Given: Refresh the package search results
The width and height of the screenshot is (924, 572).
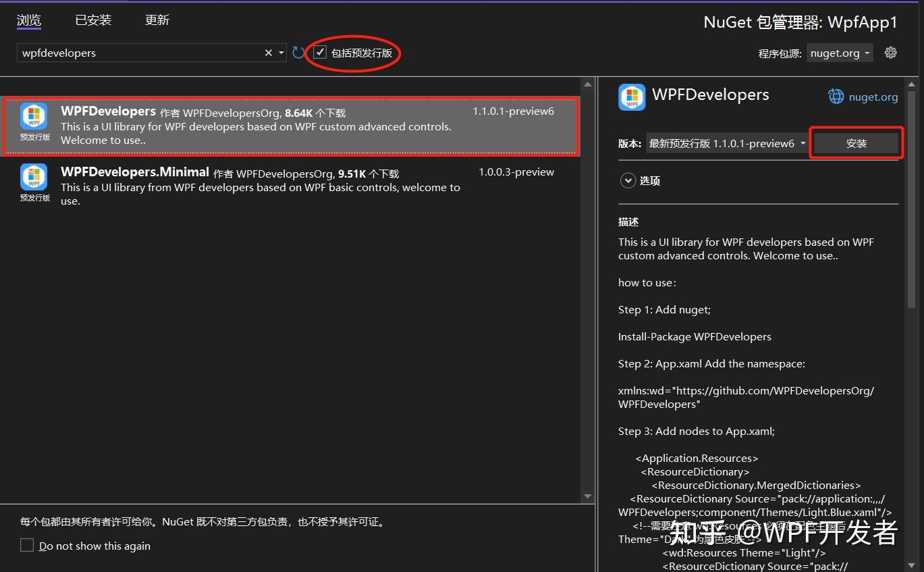Looking at the screenshot, I should pyautogui.click(x=298, y=53).
